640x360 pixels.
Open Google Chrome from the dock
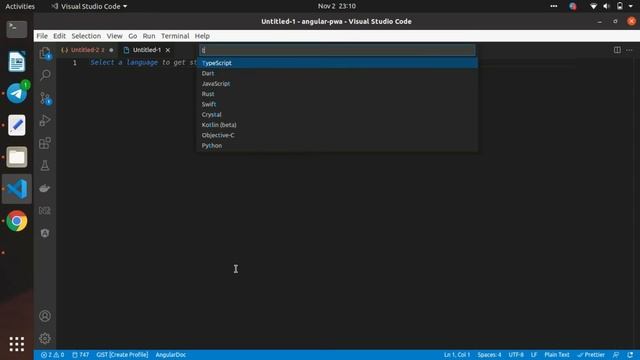point(17,221)
